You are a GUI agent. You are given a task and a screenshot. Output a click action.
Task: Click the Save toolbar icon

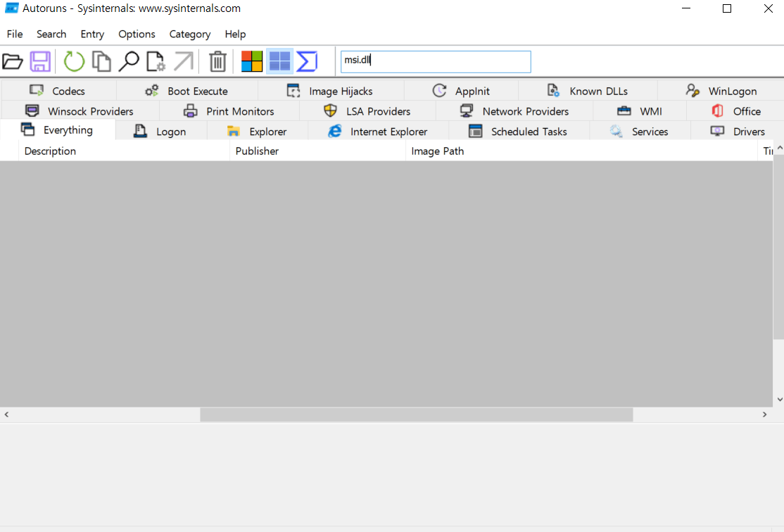pos(40,61)
